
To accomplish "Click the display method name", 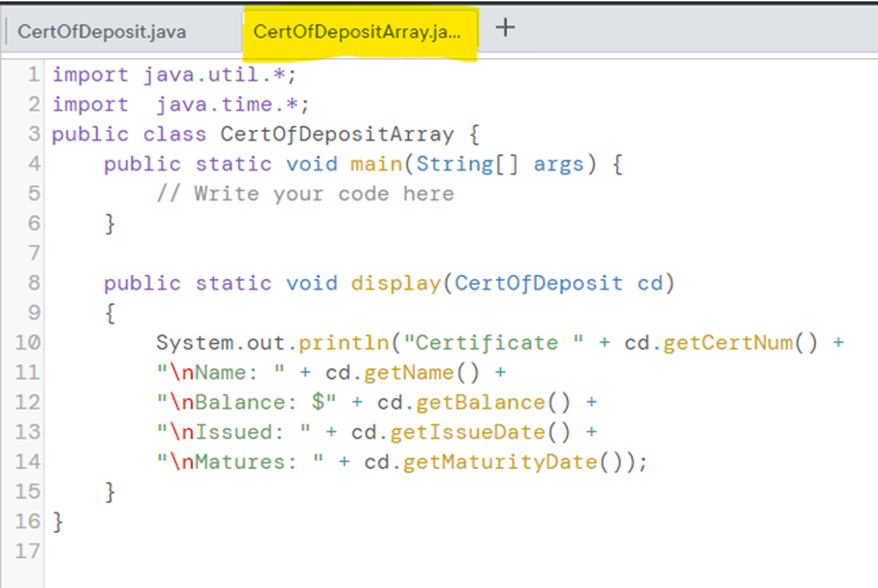I will (x=396, y=283).
